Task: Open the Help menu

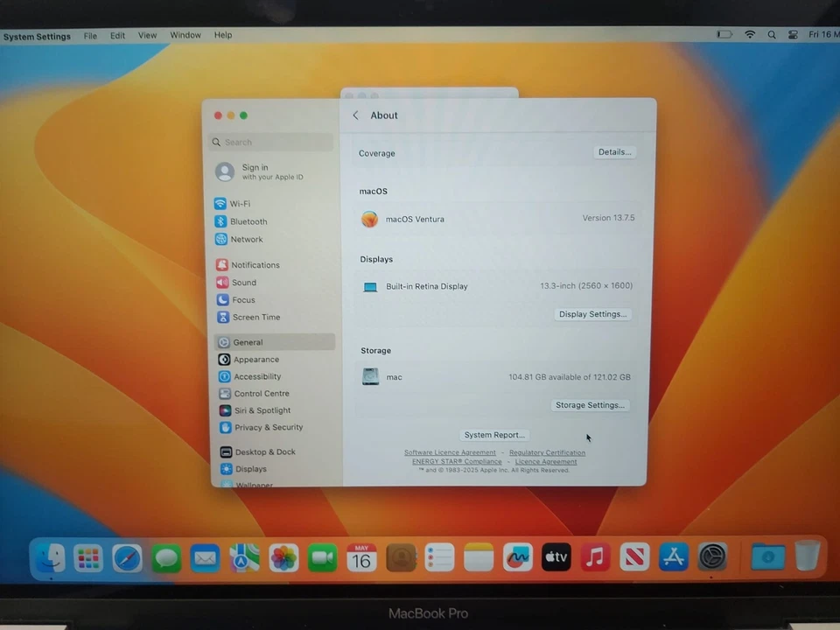Action: point(223,35)
